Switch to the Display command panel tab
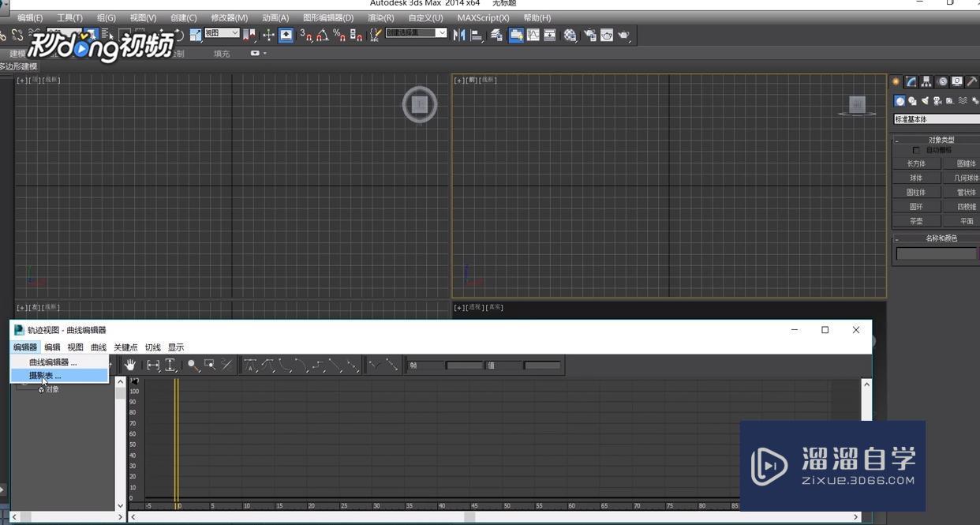The image size is (980, 525). tap(957, 81)
